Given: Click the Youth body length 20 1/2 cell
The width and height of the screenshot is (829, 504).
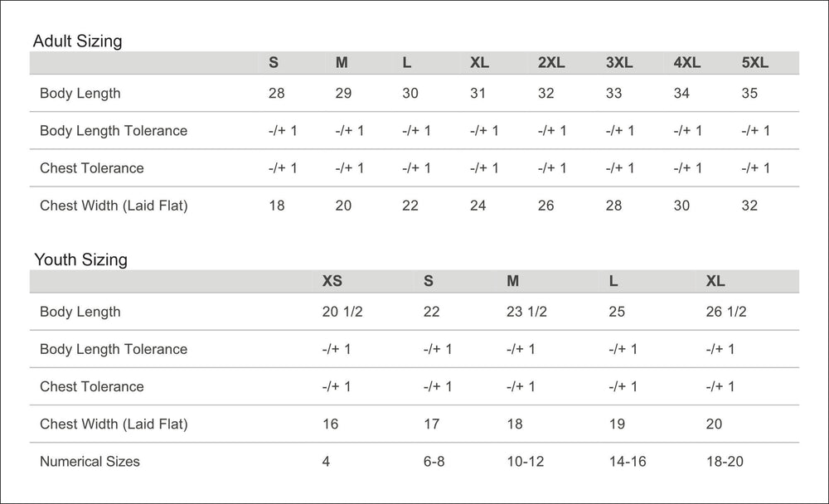Looking at the screenshot, I should coord(342,312).
